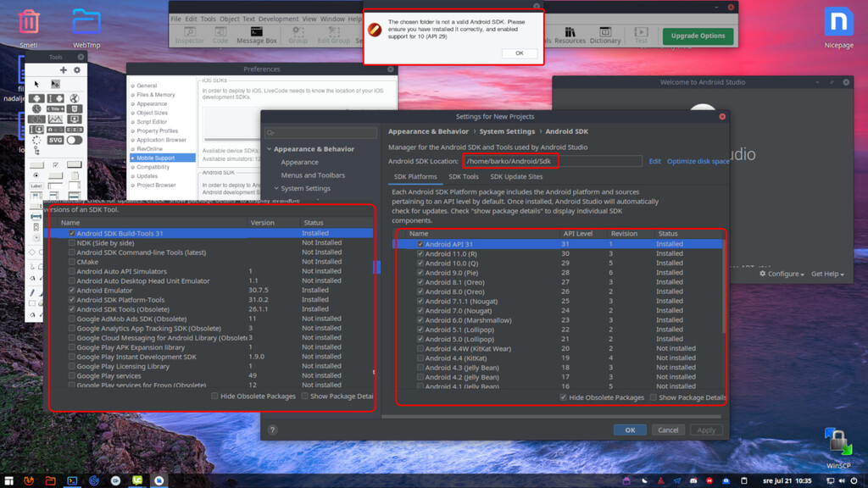Select the pointer tool in Tools palette
Viewport: 868px width, 488px height.
tap(36, 84)
